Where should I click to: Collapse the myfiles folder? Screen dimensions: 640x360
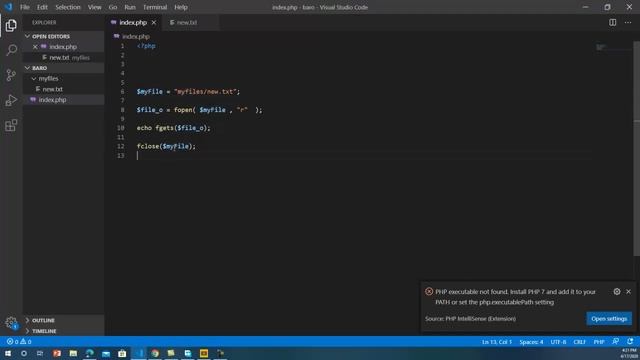point(34,78)
